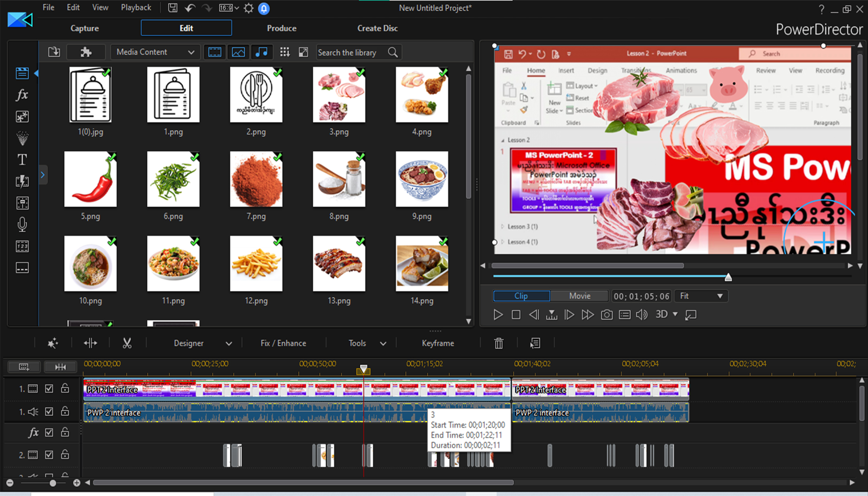Screen dimensions: 868x496
Task: Open preferences gear icon
Action: pyautogui.click(x=248, y=8)
